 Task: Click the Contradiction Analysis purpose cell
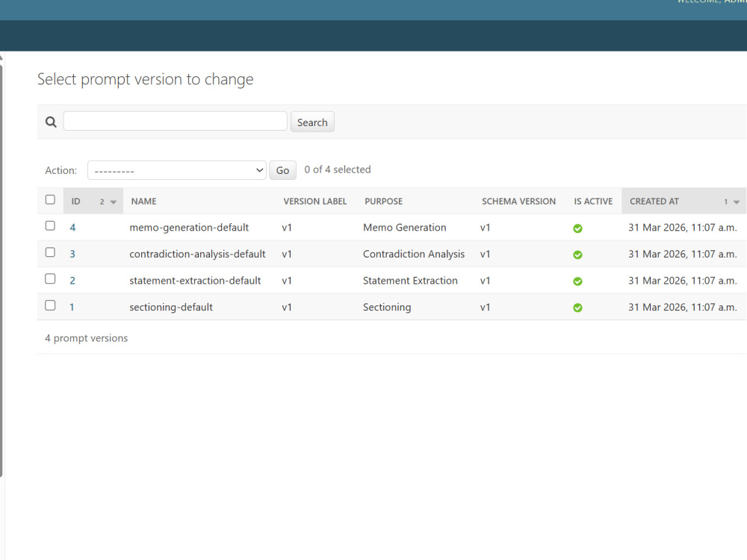[414, 254]
